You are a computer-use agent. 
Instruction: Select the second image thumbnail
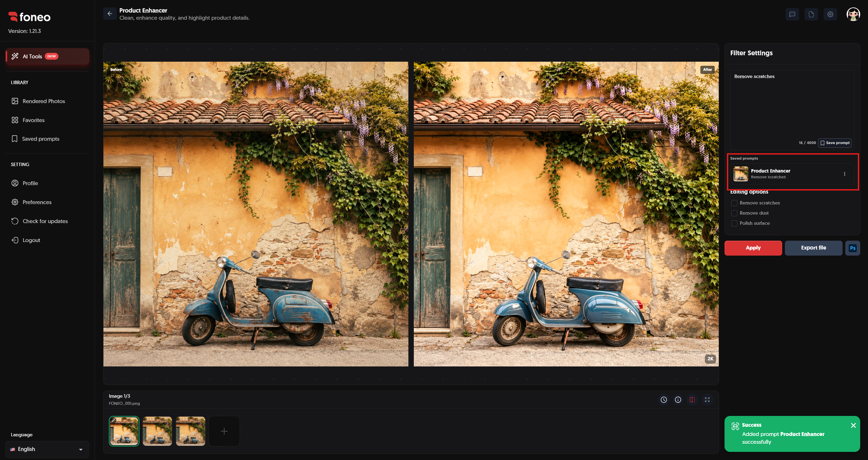(157, 431)
